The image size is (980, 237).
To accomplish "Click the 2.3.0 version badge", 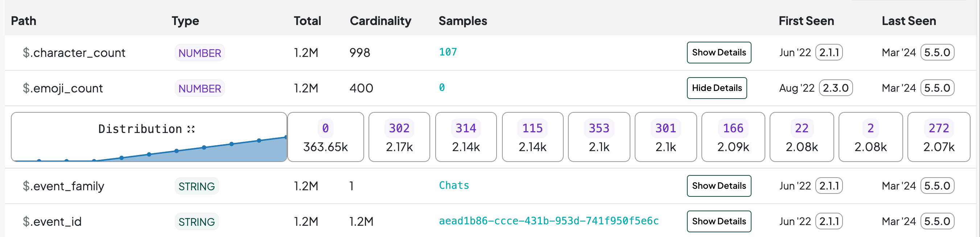I will (x=835, y=88).
